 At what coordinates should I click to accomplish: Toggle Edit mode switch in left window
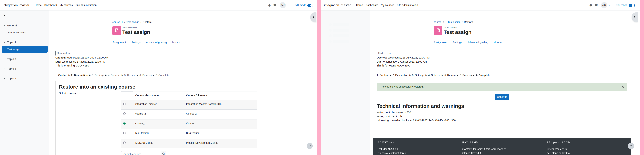310,5
